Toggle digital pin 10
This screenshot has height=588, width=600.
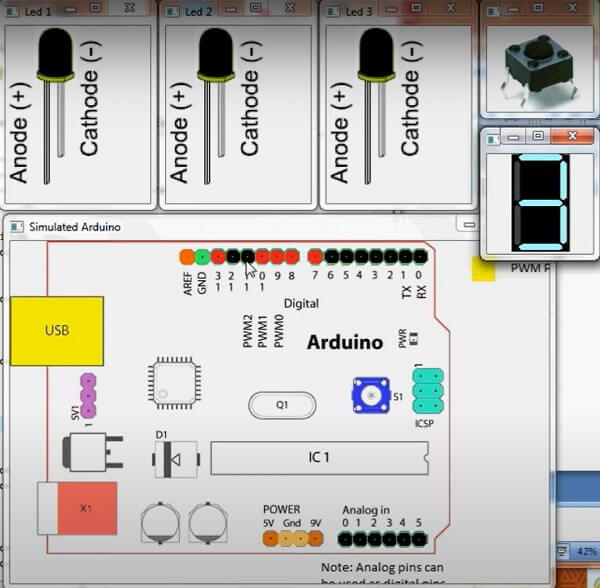262,257
